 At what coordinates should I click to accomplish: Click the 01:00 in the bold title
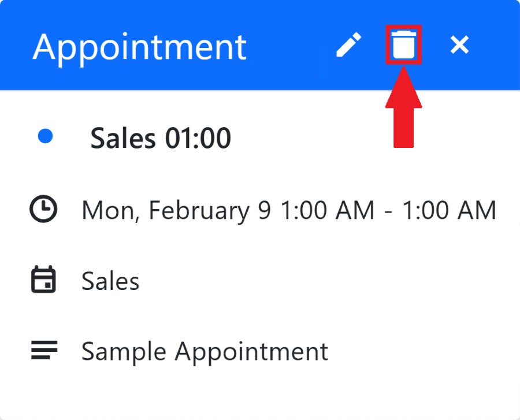coord(198,138)
